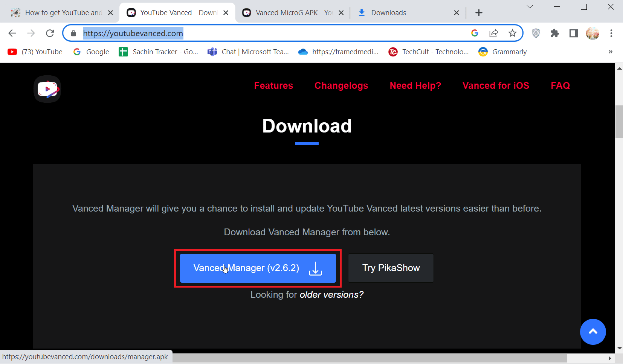Click the horizontal scrollbar thumb
Image resolution: width=623 pixels, height=364 pixels.
tap(370, 358)
